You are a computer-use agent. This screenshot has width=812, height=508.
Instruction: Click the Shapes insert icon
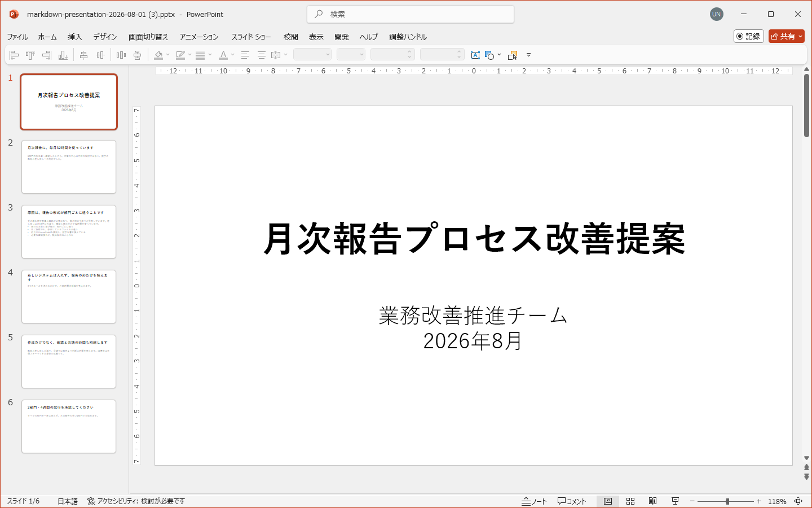[x=489, y=55]
